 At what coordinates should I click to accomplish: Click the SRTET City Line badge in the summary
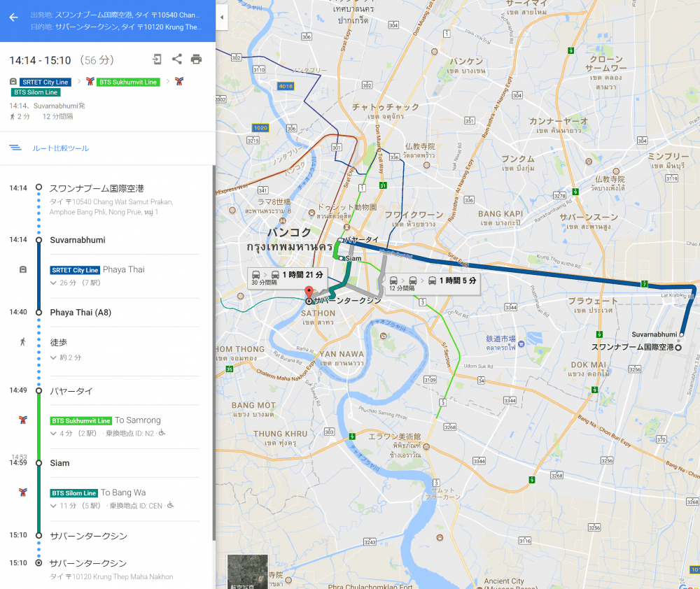coord(45,82)
